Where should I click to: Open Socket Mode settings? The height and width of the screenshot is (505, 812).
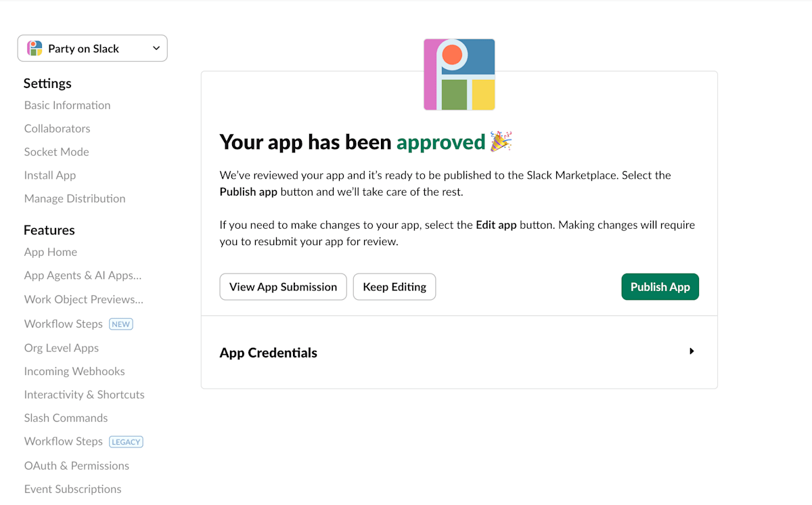pyautogui.click(x=56, y=152)
